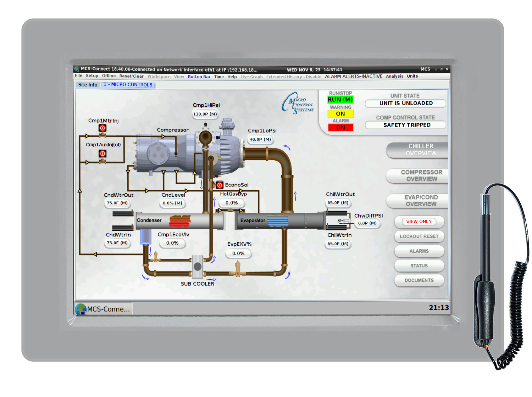This screenshot has width=532, height=397.
Task: Click the HotGasByp 0.0% value field
Action: (232, 203)
